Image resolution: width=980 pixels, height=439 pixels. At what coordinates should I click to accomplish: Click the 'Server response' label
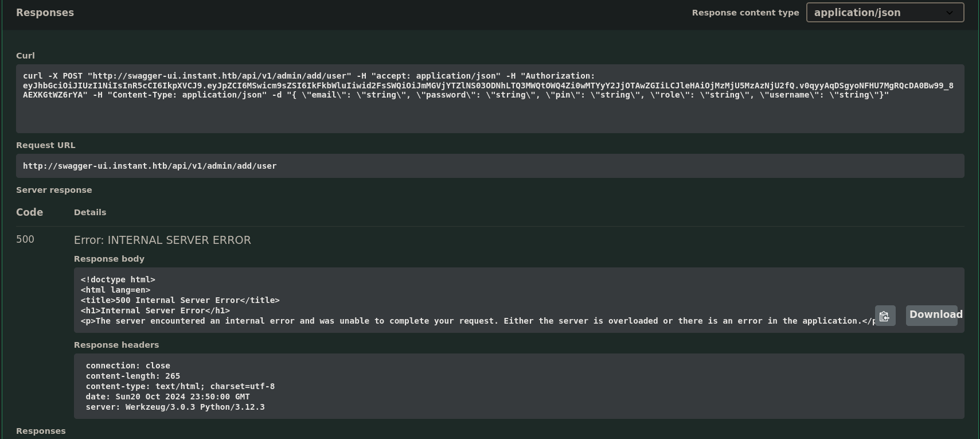[54, 190]
